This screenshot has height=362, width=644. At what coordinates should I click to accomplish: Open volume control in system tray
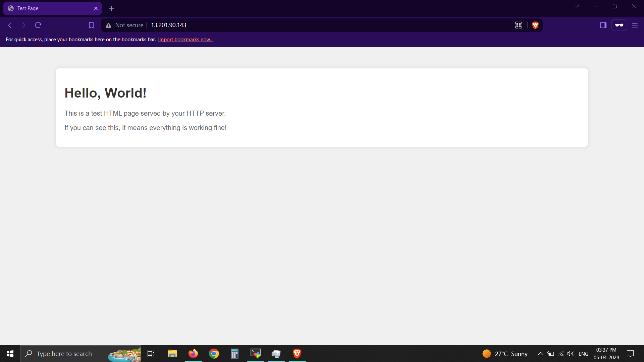[570, 354]
